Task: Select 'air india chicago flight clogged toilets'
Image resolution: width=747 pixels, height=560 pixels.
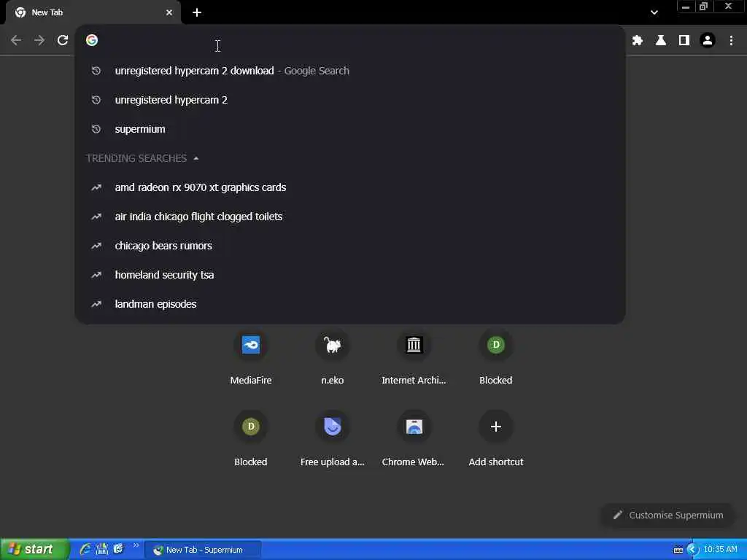Action: tap(350, 217)
